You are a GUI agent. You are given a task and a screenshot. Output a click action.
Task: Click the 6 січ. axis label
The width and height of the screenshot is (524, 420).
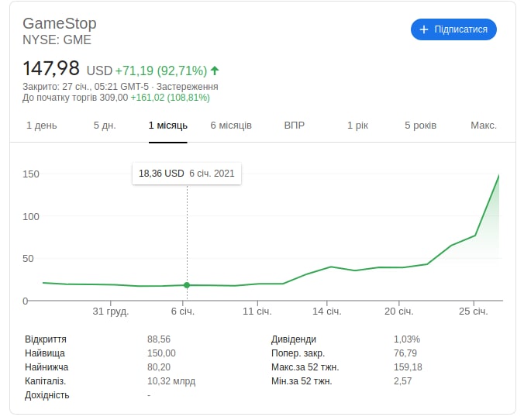(183, 312)
